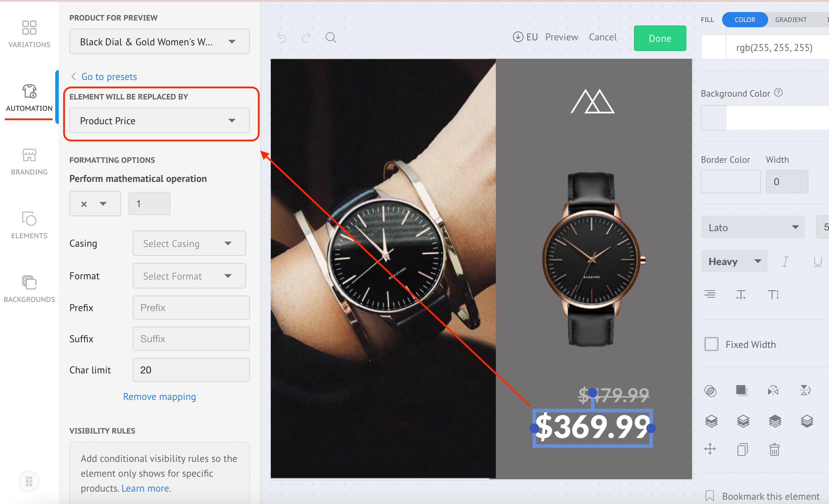Click the Char limit input field
The image size is (829, 504).
(191, 370)
